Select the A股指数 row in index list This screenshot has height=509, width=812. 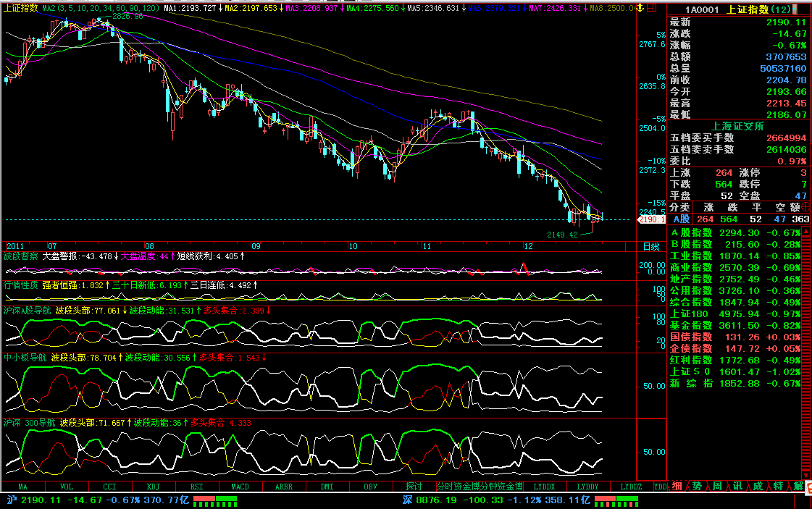click(735, 233)
